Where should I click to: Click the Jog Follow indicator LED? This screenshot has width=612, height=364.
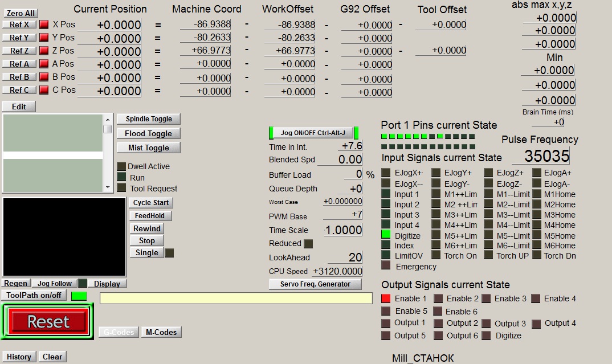point(83,283)
